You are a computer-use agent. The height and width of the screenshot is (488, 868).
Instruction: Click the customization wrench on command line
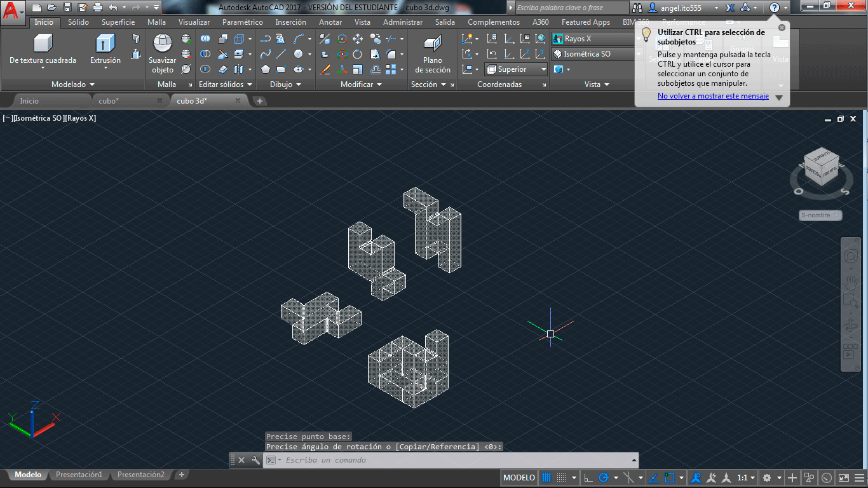point(255,460)
